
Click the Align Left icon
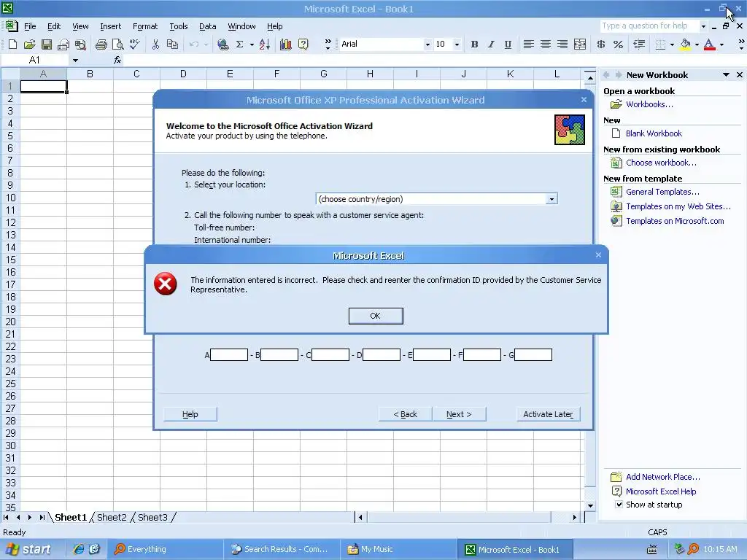(x=528, y=44)
